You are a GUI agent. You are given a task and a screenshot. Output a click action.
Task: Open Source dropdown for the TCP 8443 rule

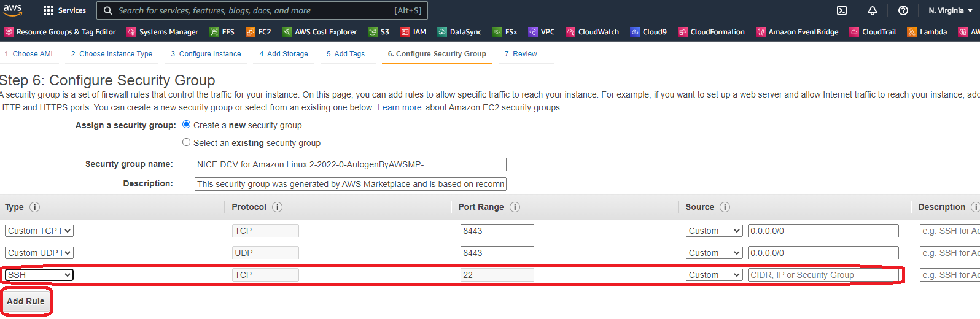pos(714,231)
